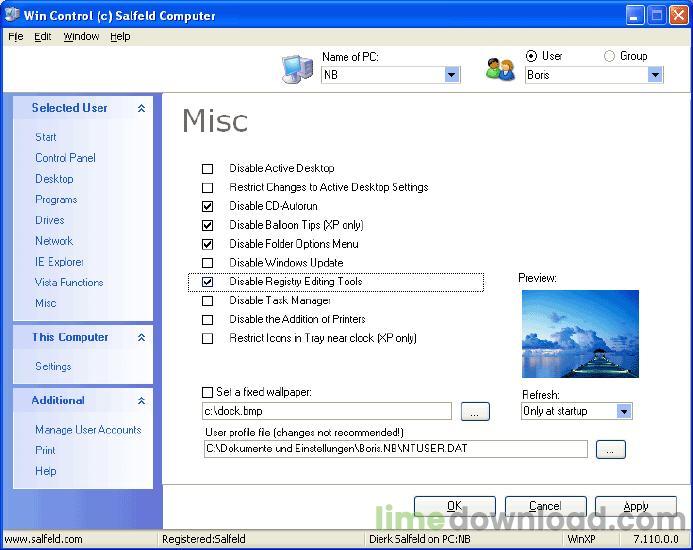This screenshot has height=550, width=693.
Task: Click the wallpaper preview thumbnail
Action: [x=580, y=334]
